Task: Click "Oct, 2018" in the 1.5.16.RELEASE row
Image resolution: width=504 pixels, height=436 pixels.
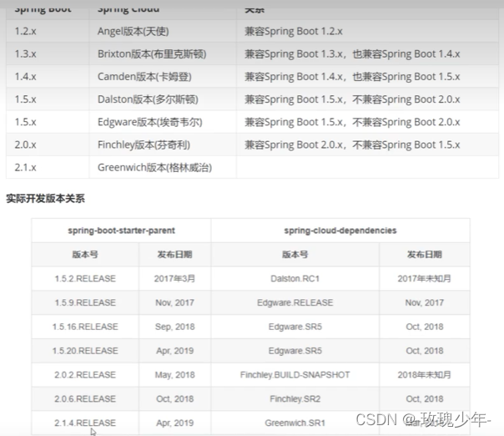Action: 424,327
